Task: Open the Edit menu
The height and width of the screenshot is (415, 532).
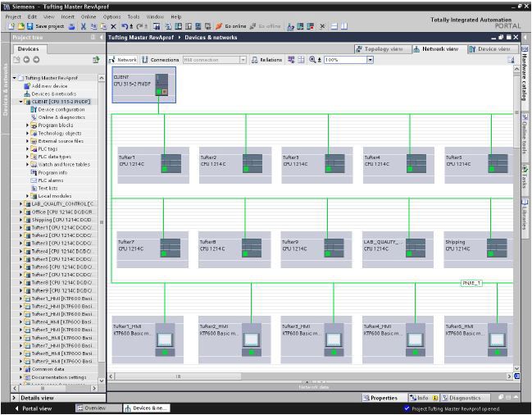Action: [32, 16]
